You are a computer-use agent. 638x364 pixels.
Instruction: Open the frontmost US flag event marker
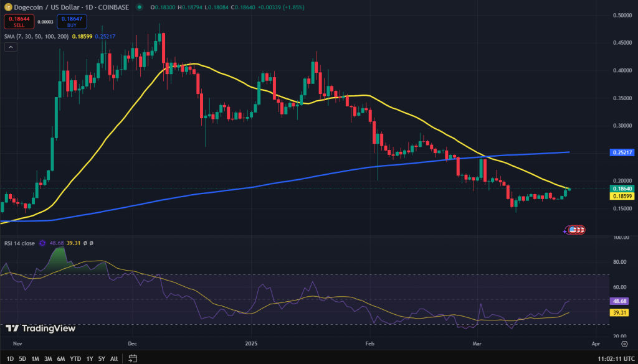click(573, 230)
